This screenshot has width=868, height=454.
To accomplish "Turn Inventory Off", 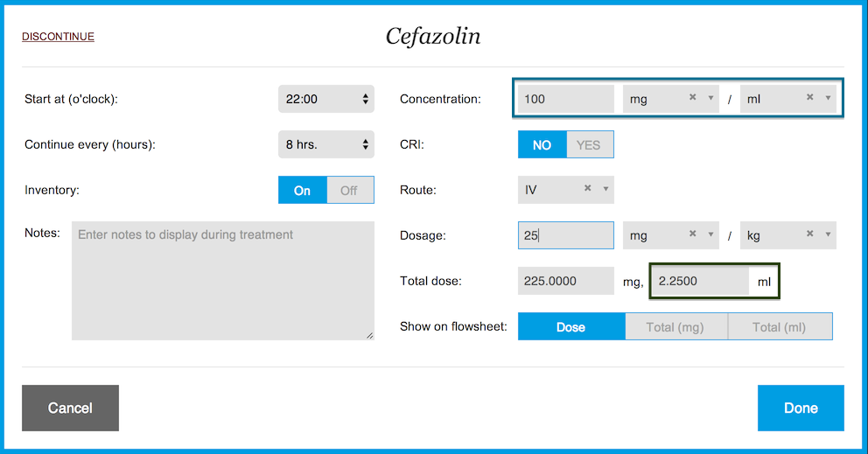I will (x=350, y=191).
